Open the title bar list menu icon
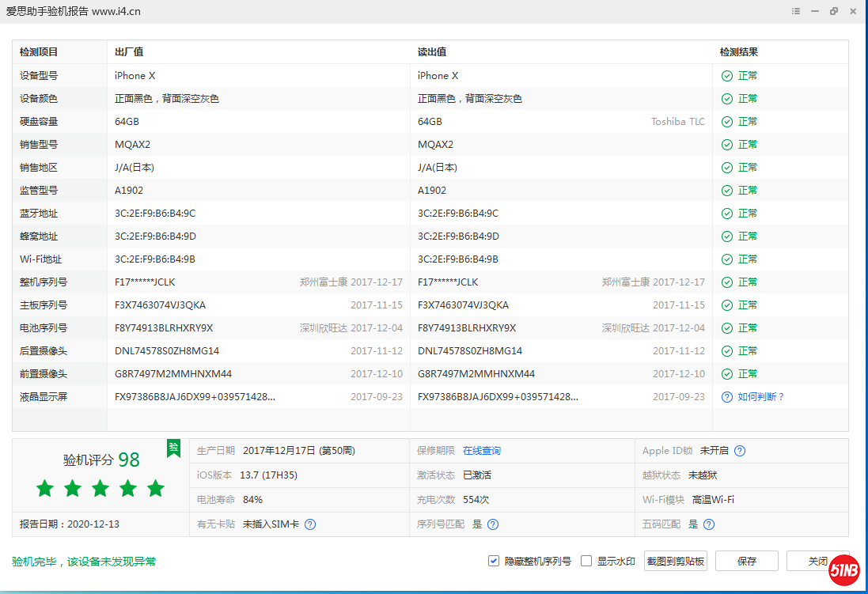This screenshot has height=594, width=868. (x=795, y=11)
